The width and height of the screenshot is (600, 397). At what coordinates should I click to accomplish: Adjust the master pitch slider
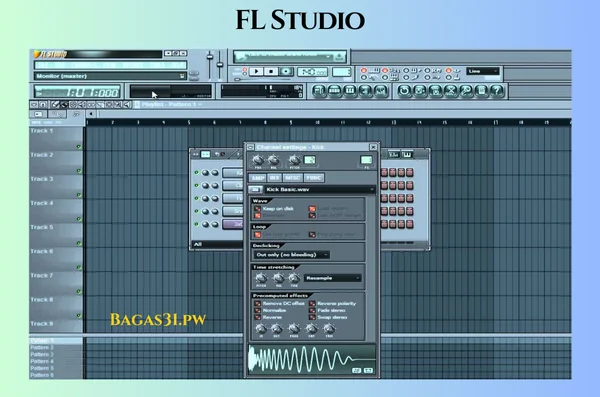220,65
